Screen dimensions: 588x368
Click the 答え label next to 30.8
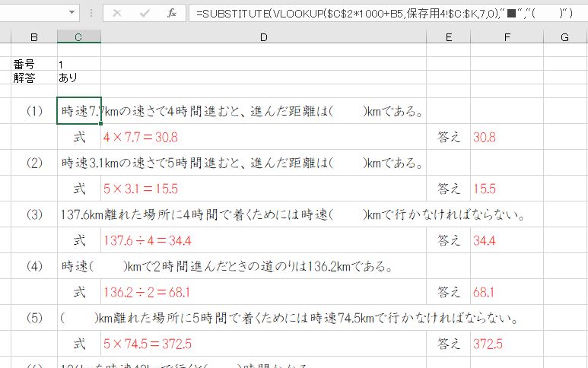449,137
